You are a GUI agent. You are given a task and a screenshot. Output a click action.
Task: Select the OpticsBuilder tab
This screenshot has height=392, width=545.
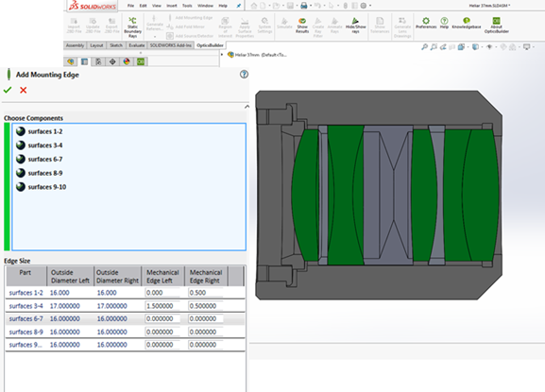pyautogui.click(x=210, y=45)
